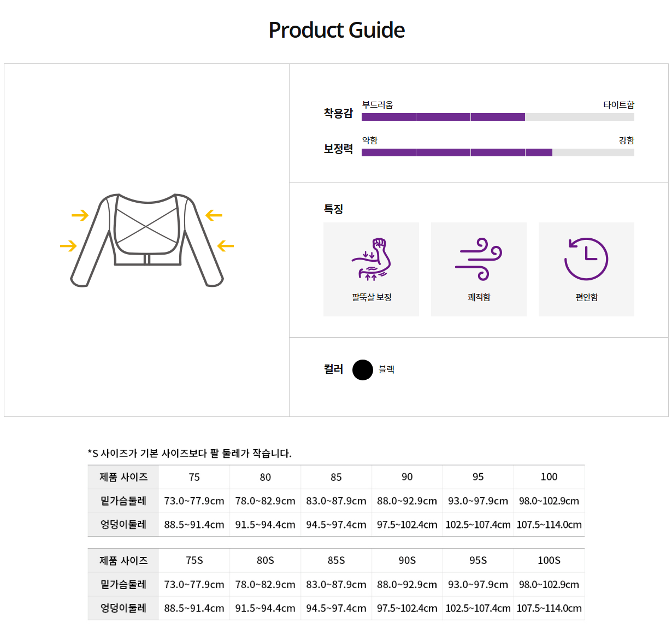Click the lower-right yellow arrow
Image resolution: width=672 pixels, height=629 pixels.
(x=225, y=246)
